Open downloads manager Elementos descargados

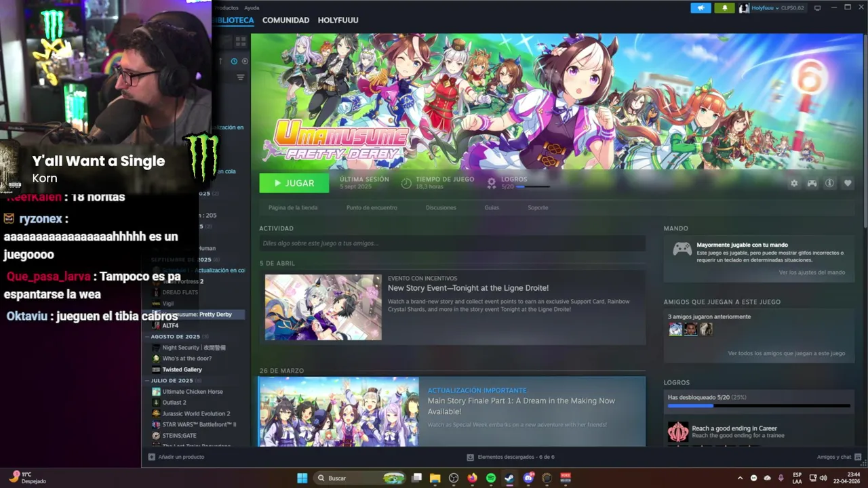tap(511, 457)
